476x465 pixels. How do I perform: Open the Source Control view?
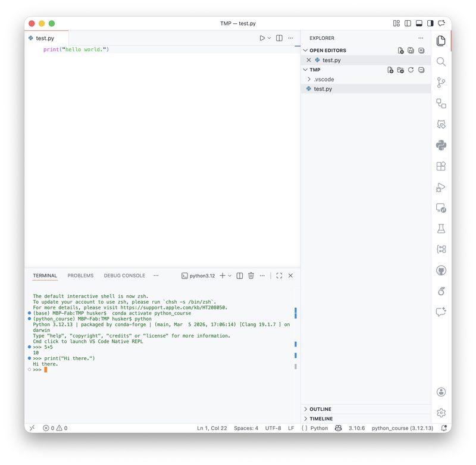coord(441,83)
